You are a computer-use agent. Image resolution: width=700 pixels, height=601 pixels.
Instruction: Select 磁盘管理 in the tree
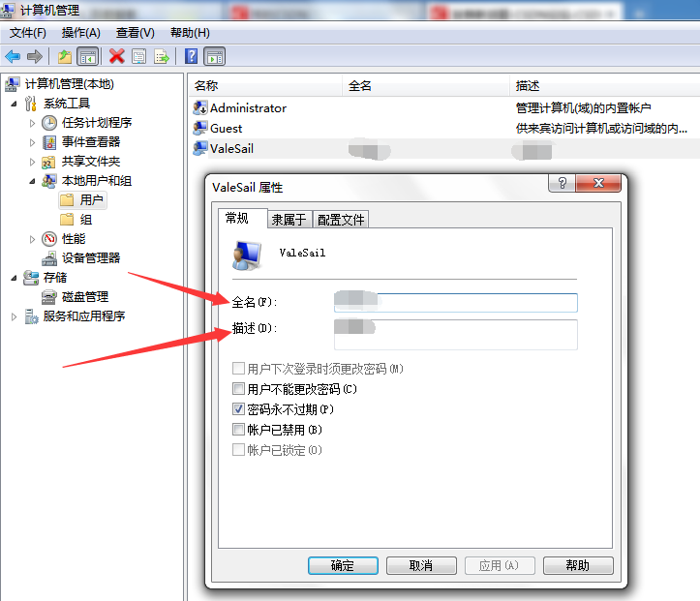85,297
